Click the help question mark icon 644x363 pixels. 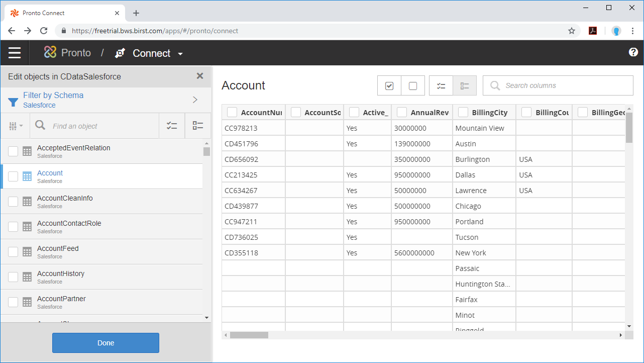coord(633,52)
